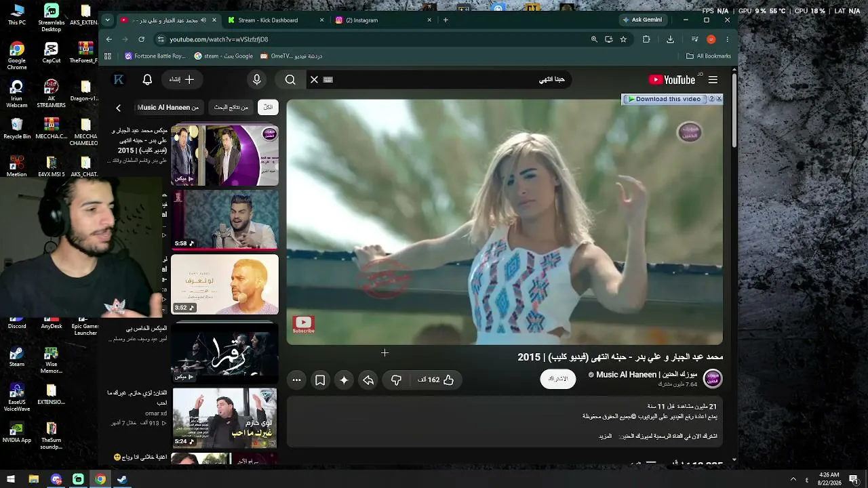Click the Ask Gemini button

tap(642, 20)
